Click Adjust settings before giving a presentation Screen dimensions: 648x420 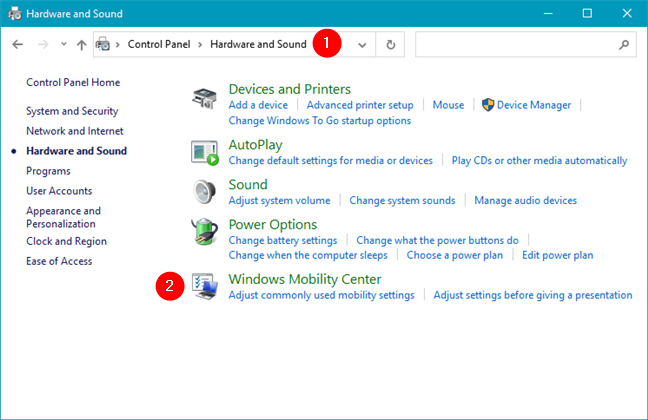click(x=533, y=295)
